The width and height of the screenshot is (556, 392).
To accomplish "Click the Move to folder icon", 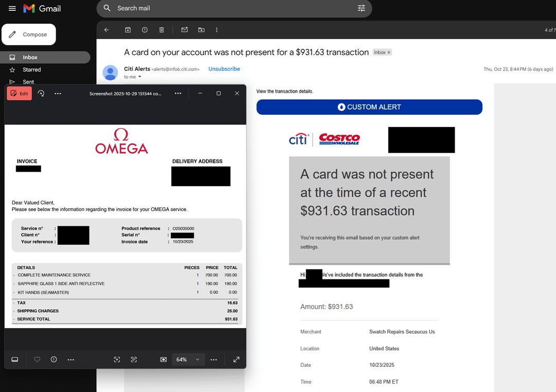I will pyautogui.click(x=201, y=30).
